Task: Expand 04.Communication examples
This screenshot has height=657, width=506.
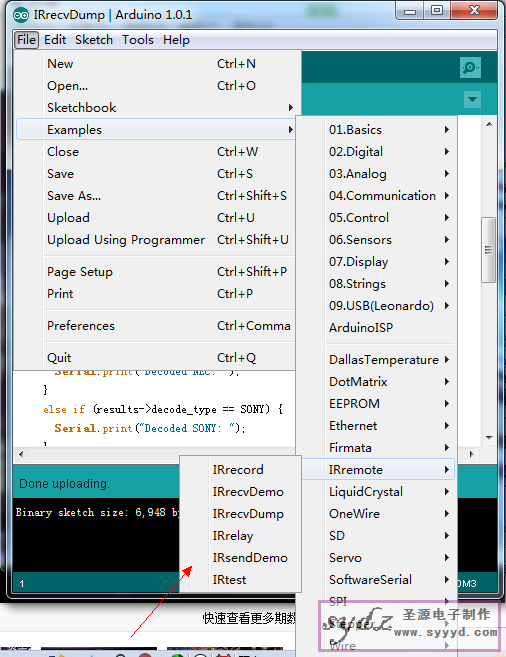Action: (377, 196)
